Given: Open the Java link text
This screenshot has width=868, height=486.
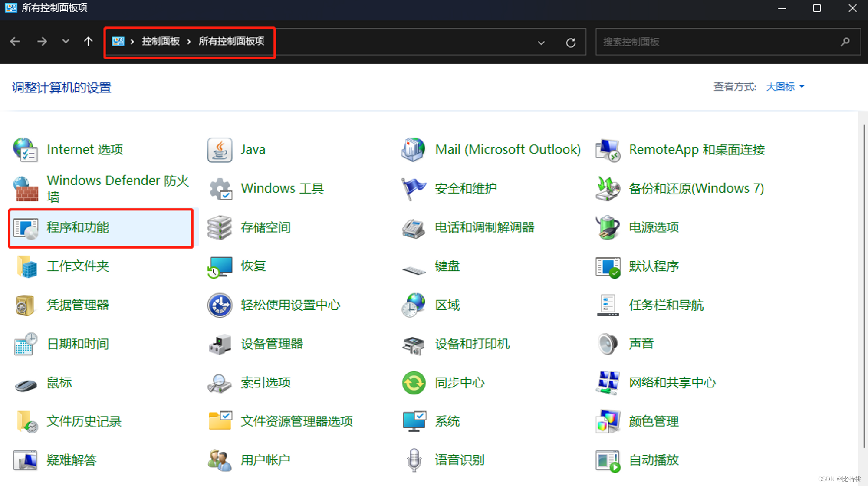Looking at the screenshot, I should click(x=253, y=150).
